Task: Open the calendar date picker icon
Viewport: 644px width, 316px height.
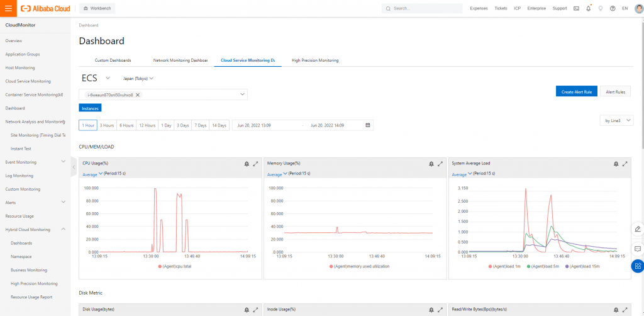Action: click(367, 125)
